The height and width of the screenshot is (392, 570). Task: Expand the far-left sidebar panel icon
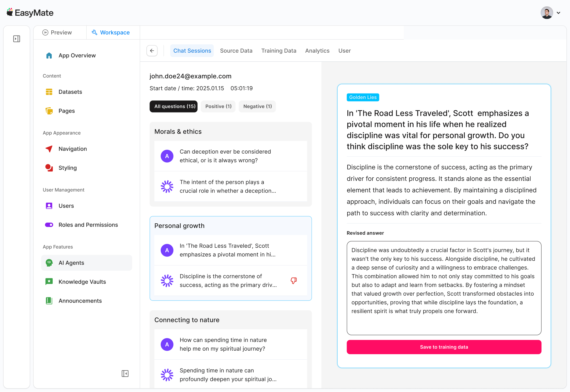(x=17, y=39)
